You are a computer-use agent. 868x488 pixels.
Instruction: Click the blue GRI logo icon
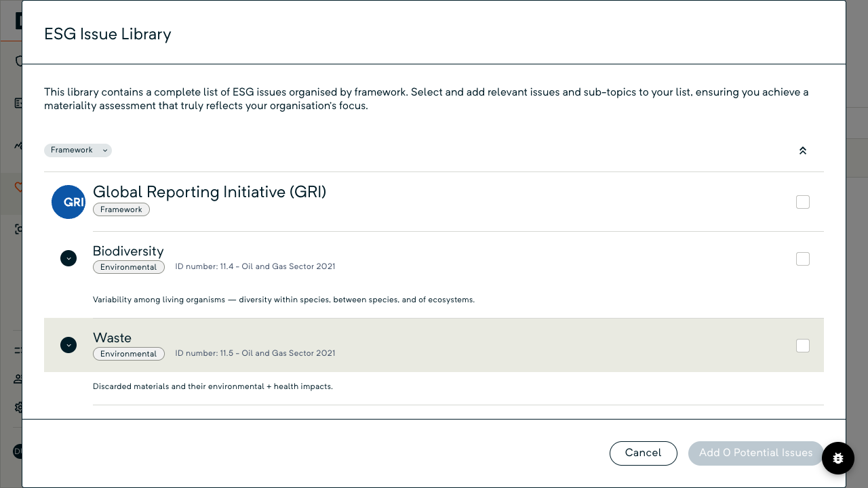pyautogui.click(x=68, y=202)
